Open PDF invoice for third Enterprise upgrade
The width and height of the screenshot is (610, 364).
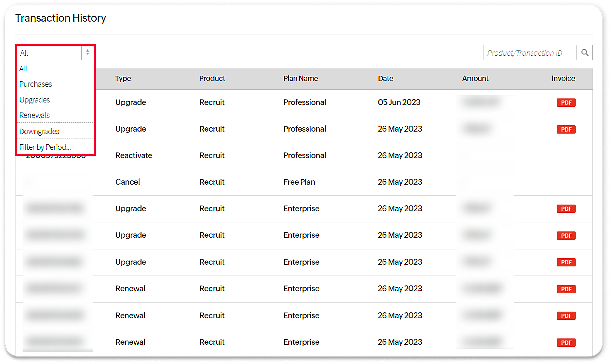(566, 262)
